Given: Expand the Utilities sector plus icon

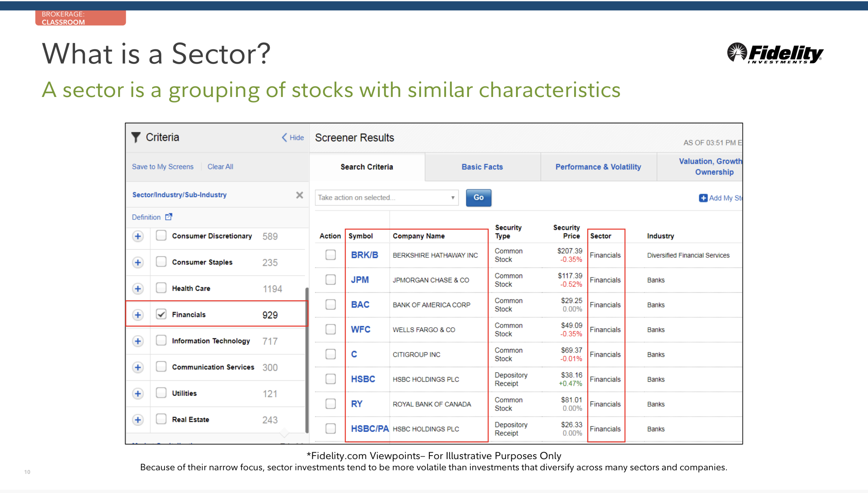Looking at the screenshot, I should 138,394.
